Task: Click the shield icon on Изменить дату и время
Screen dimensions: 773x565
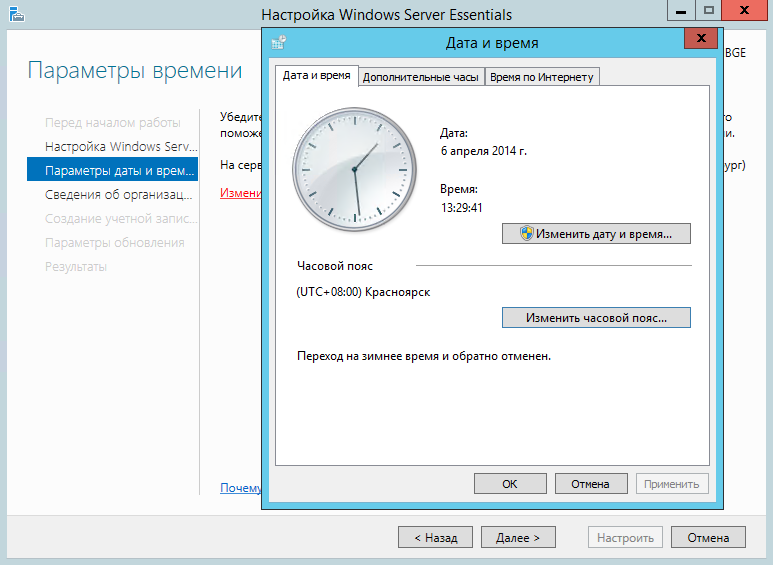Action: pos(527,233)
